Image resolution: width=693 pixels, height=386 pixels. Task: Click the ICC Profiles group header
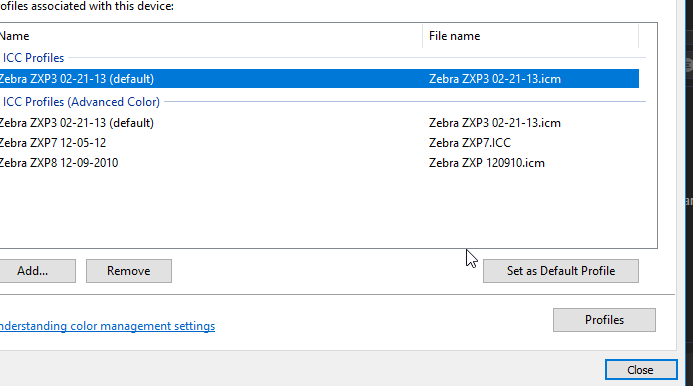click(x=34, y=58)
